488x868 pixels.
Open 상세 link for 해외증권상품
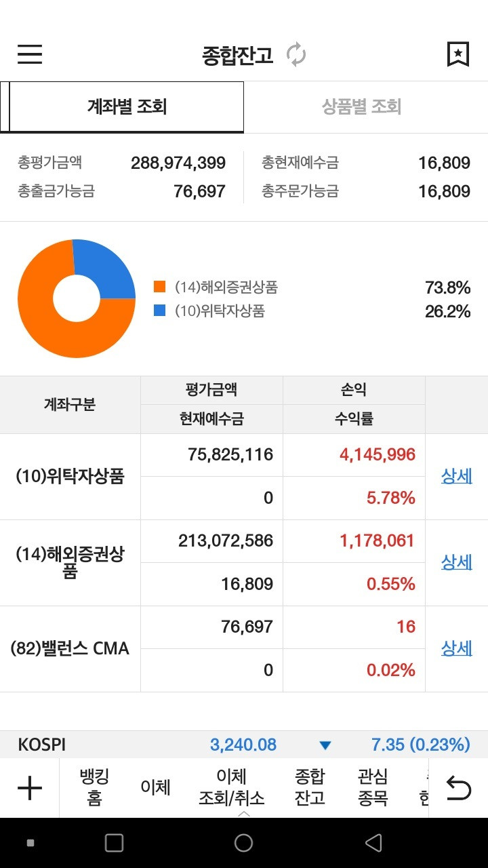[457, 563]
